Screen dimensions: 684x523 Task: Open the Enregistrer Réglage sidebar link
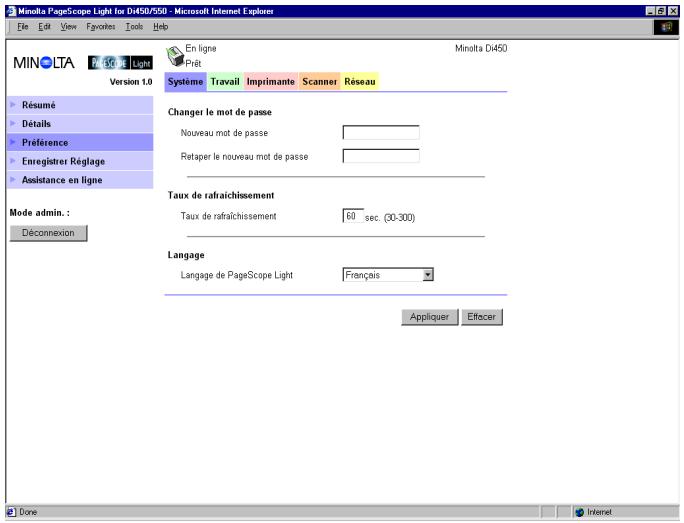[80, 161]
